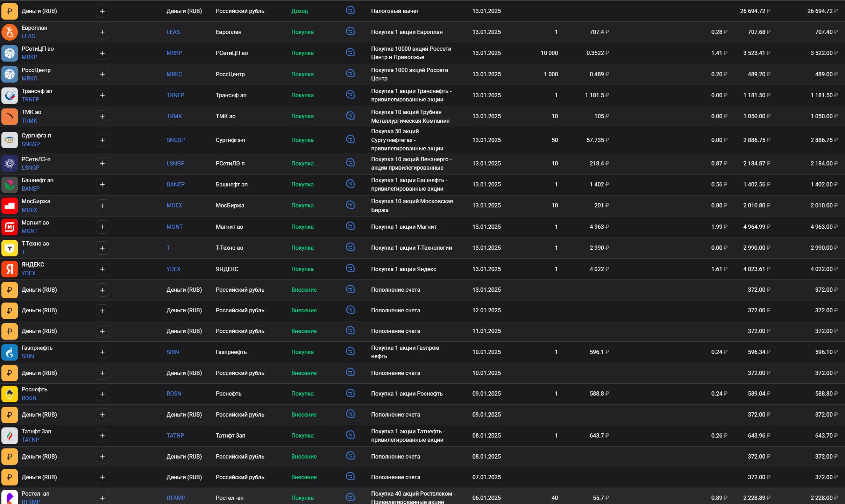Open comment icon in MRKP purchase row
This screenshot has width=845, height=504.
(x=350, y=52)
